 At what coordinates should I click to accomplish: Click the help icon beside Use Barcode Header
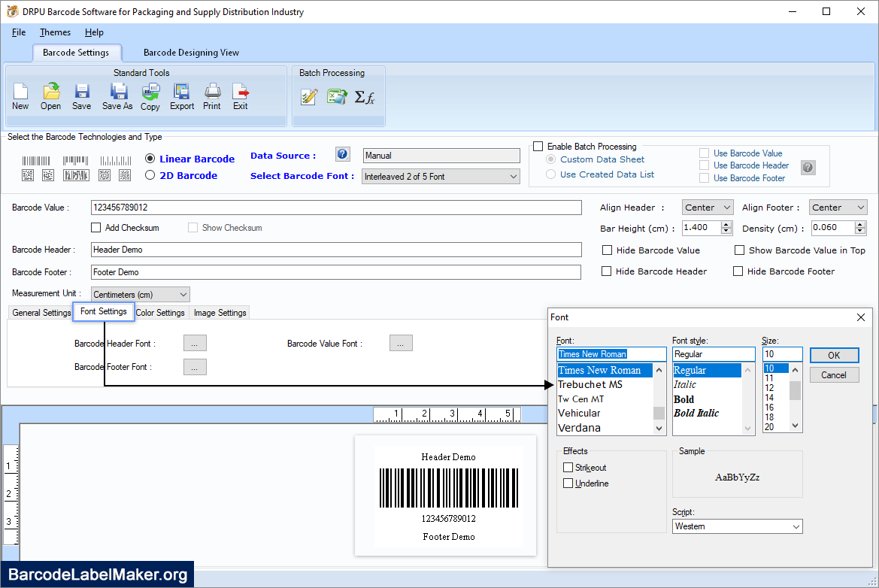(808, 167)
